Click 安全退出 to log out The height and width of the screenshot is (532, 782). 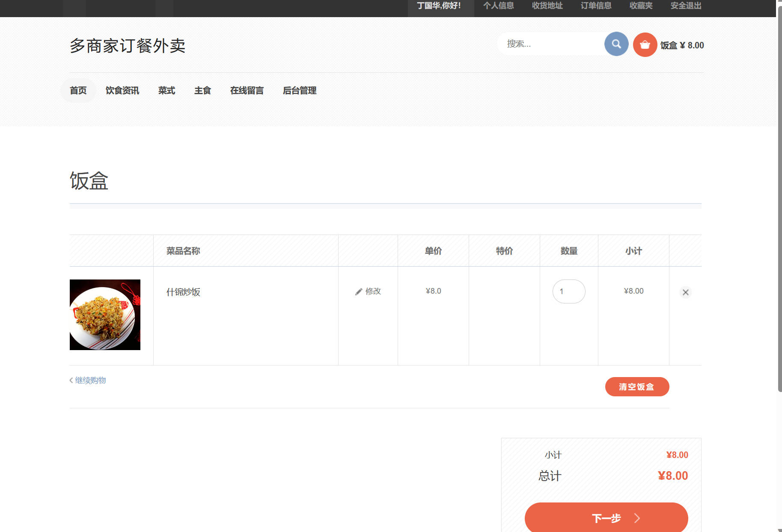click(x=685, y=6)
